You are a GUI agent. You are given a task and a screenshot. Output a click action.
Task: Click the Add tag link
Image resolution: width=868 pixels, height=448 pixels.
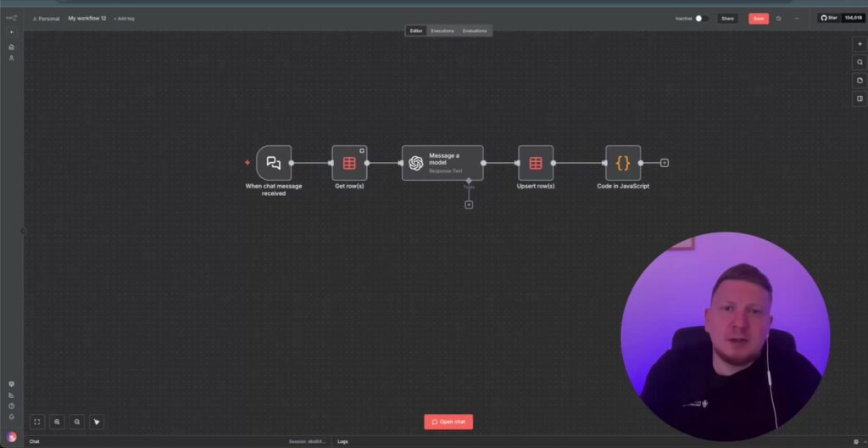pyautogui.click(x=124, y=19)
